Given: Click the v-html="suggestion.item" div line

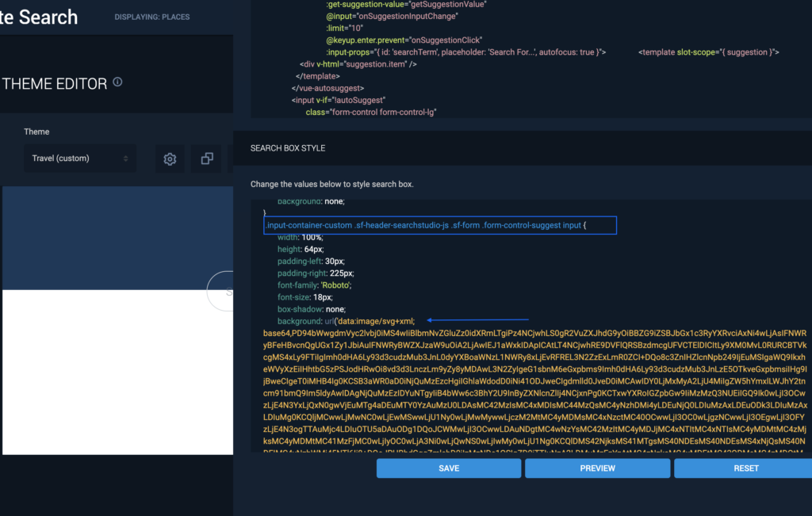Looking at the screenshot, I should point(358,64).
